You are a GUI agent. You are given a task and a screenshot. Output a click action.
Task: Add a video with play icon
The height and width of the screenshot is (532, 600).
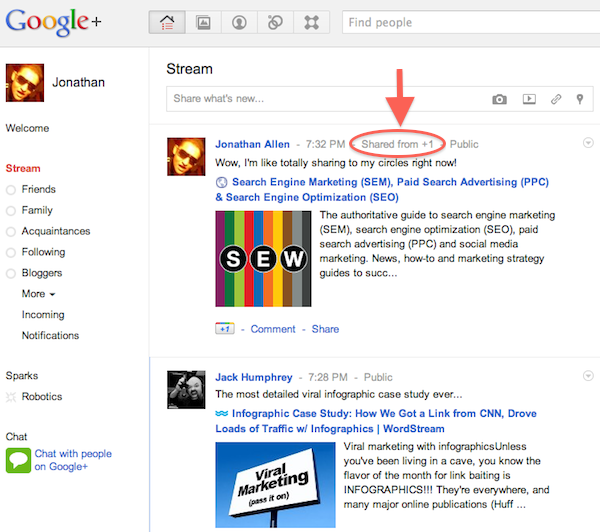coord(529,99)
